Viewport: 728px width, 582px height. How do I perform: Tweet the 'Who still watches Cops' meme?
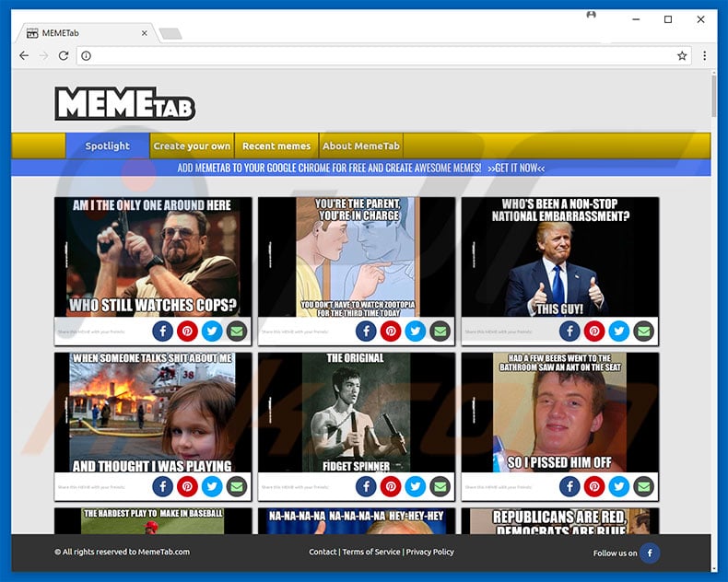212,332
